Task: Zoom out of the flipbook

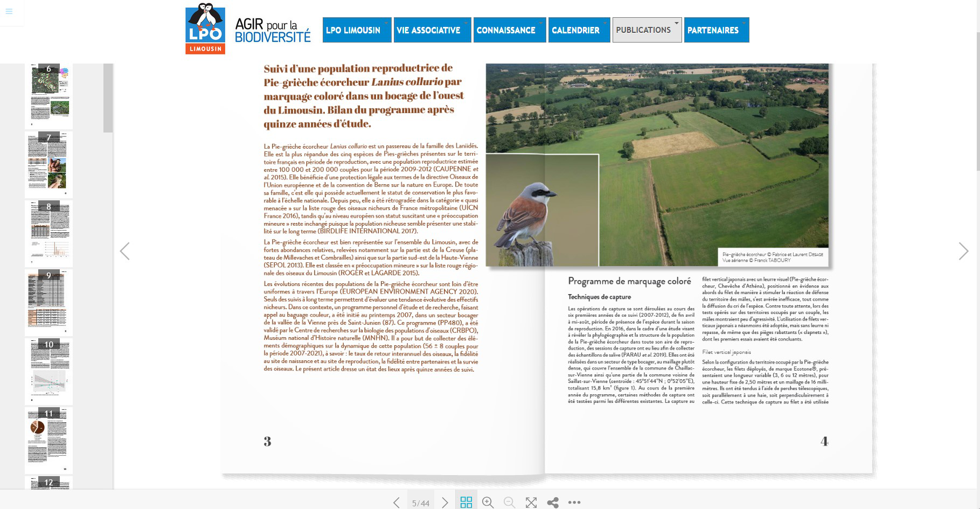Action: (x=510, y=502)
